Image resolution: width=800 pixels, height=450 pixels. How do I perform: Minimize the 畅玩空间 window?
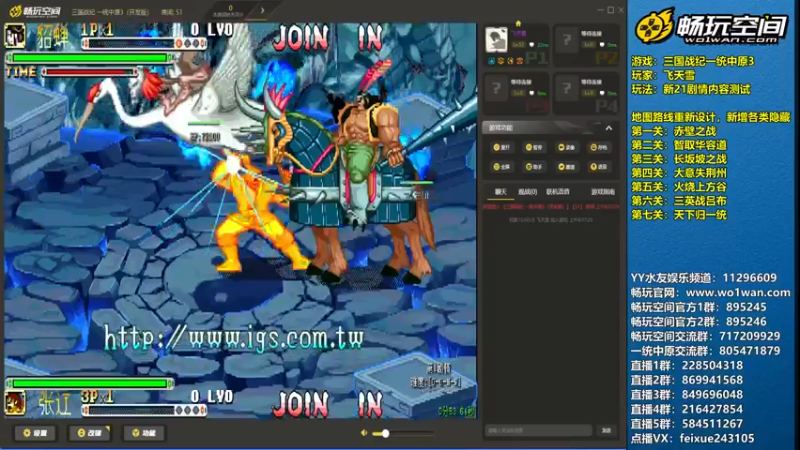coord(601,10)
